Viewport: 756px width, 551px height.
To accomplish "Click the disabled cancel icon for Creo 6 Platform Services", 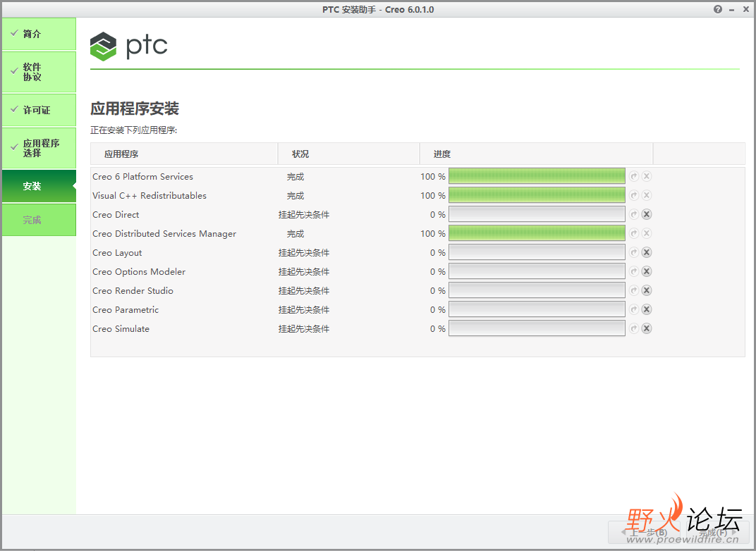I will pos(647,176).
